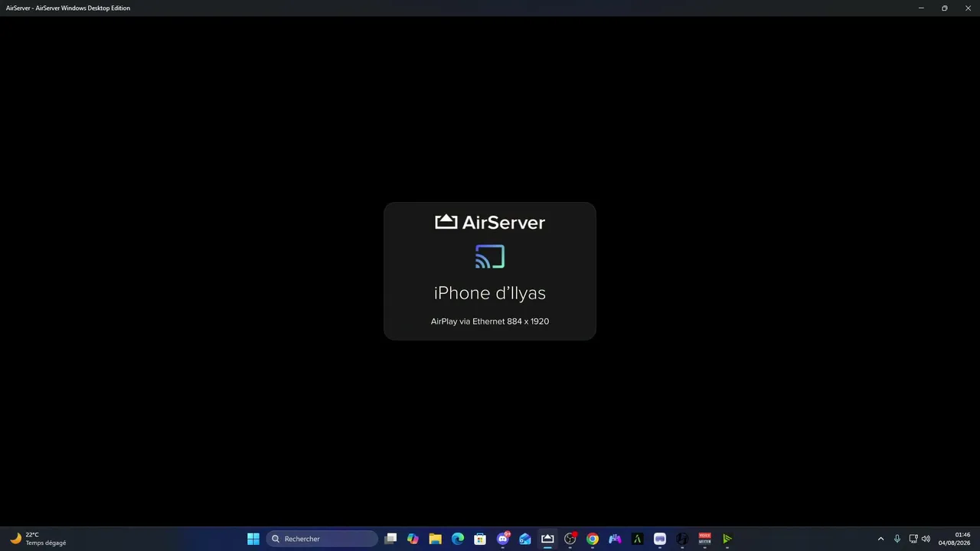The height and width of the screenshot is (551, 980).
Task: Switch to OBS Studio on the taskbar
Action: 570,539
